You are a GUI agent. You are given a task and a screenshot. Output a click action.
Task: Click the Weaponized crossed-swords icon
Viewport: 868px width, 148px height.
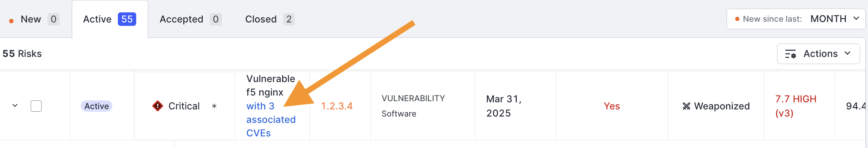click(x=686, y=106)
